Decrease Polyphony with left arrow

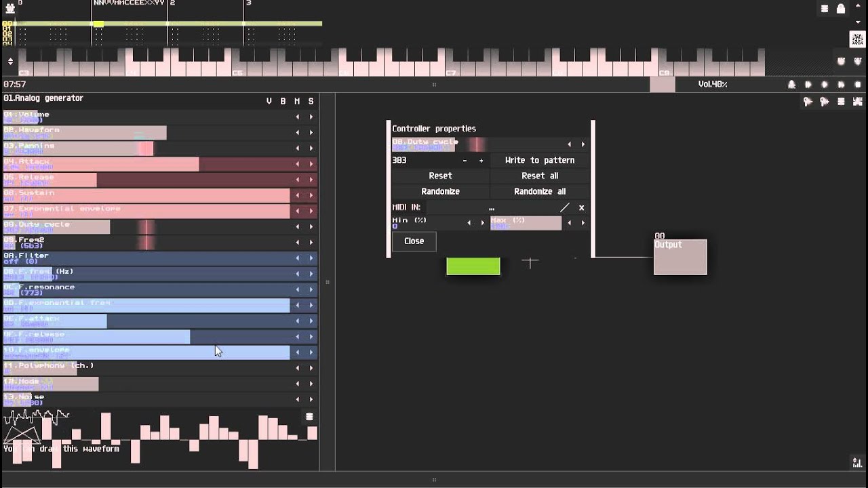pyautogui.click(x=297, y=368)
